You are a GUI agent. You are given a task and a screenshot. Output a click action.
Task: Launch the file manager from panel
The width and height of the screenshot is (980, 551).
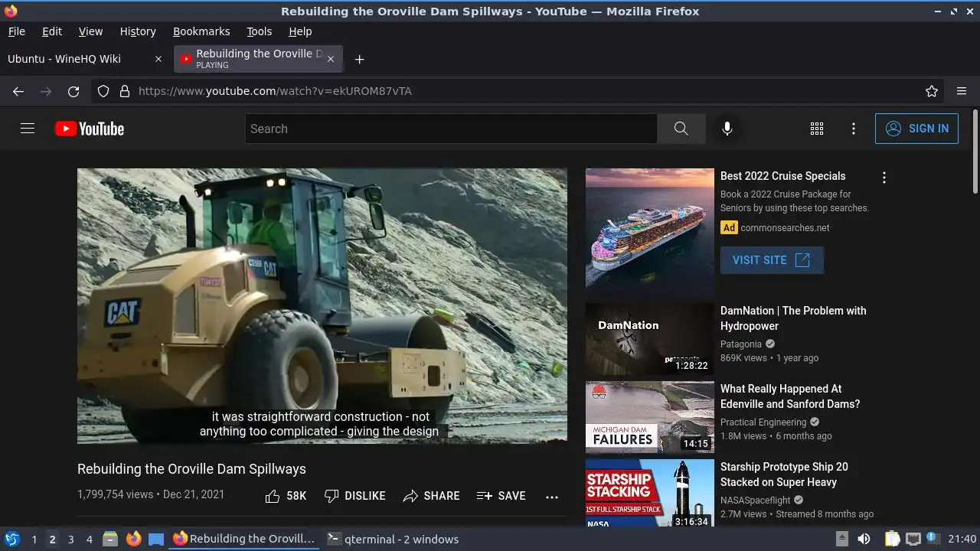(x=110, y=539)
